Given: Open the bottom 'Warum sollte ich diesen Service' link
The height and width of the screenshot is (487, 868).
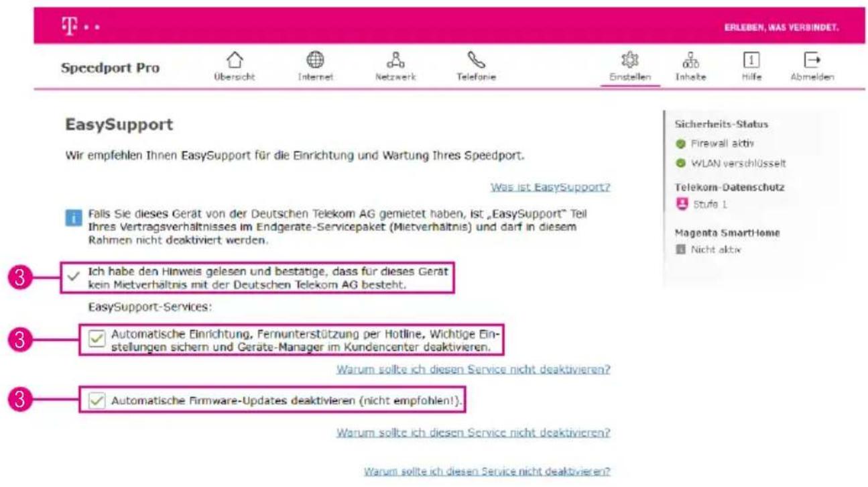Looking at the screenshot, I should (x=487, y=471).
